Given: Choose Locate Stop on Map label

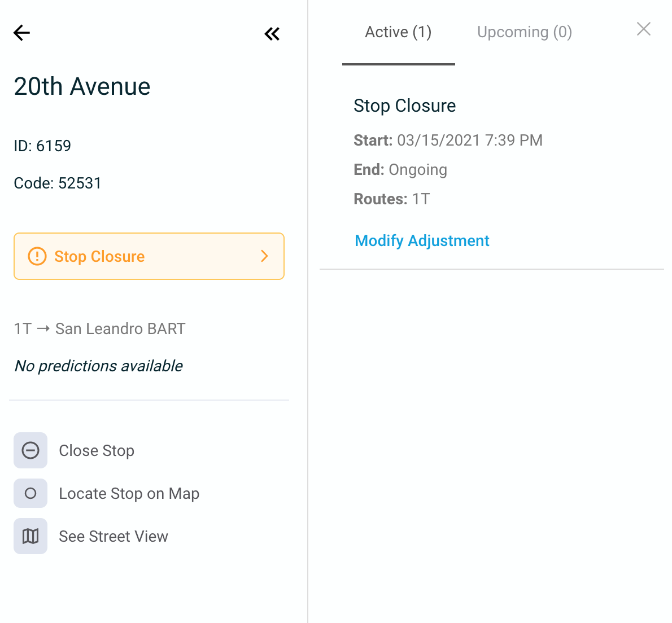Looking at the screenshot, I should [x=129, y=494].
